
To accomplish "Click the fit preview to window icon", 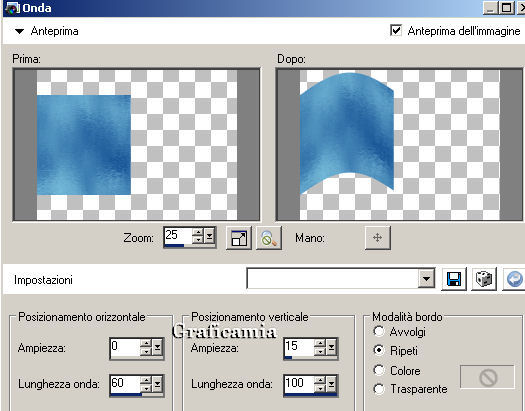I will [239, 238].
